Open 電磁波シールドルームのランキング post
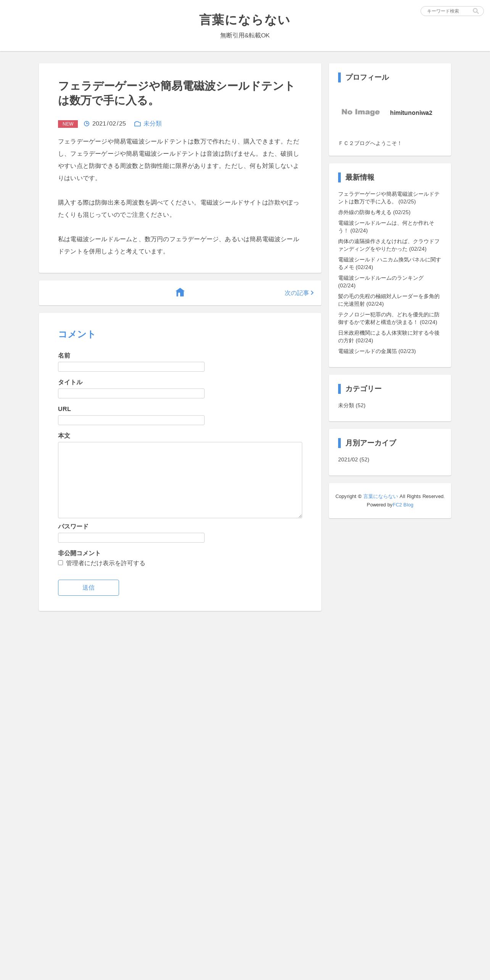The height and width of the screenshot is (980, 490). click(x=381, y=282)
